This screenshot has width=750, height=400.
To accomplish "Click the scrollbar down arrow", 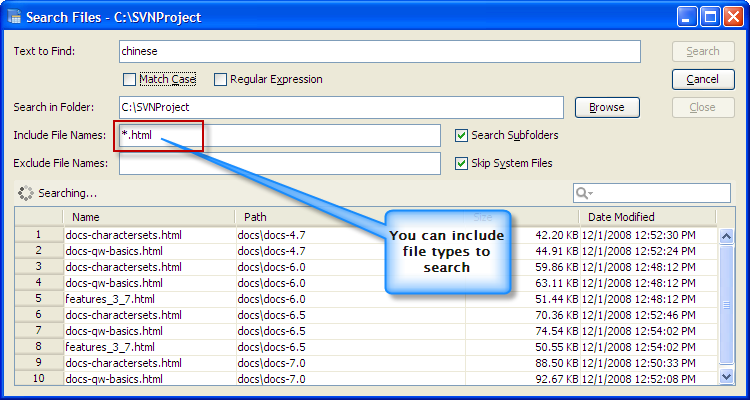I will pos(727,377).
